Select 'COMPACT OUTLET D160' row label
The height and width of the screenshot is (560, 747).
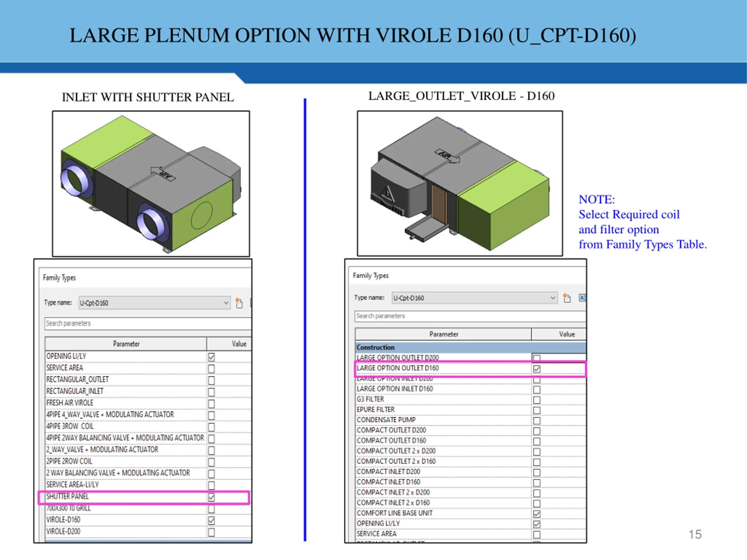pyautogui.click(x=391, y=440)
